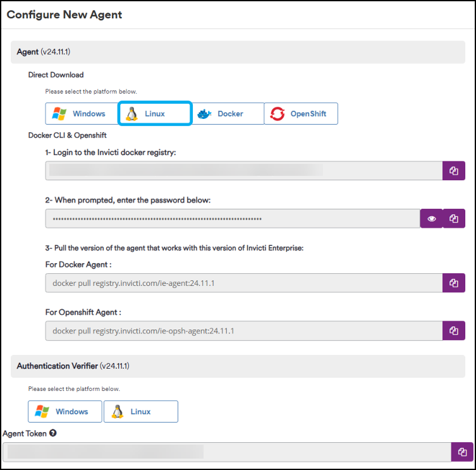Image resolution: width=476 pixels, height=470 pixels.
Task: Copy the Docker Agent pull command
Action: pyautogui.click(x=453, y=283)
